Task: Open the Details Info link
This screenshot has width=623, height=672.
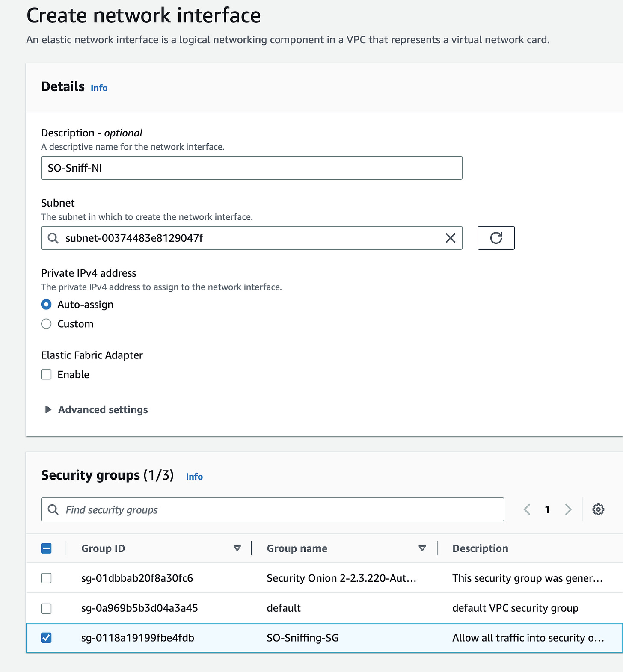Action: pyautogui.click(x=99, y=88)
